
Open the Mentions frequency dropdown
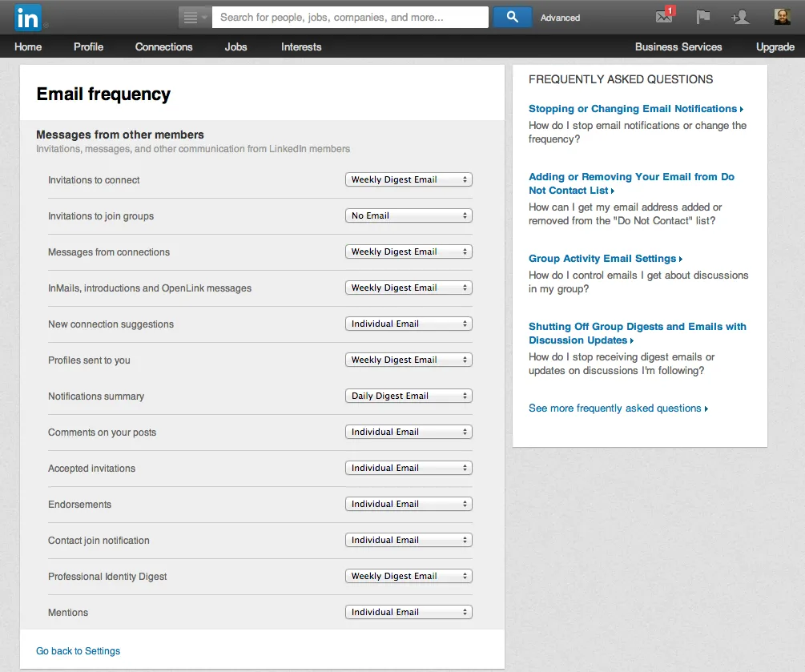408,611
